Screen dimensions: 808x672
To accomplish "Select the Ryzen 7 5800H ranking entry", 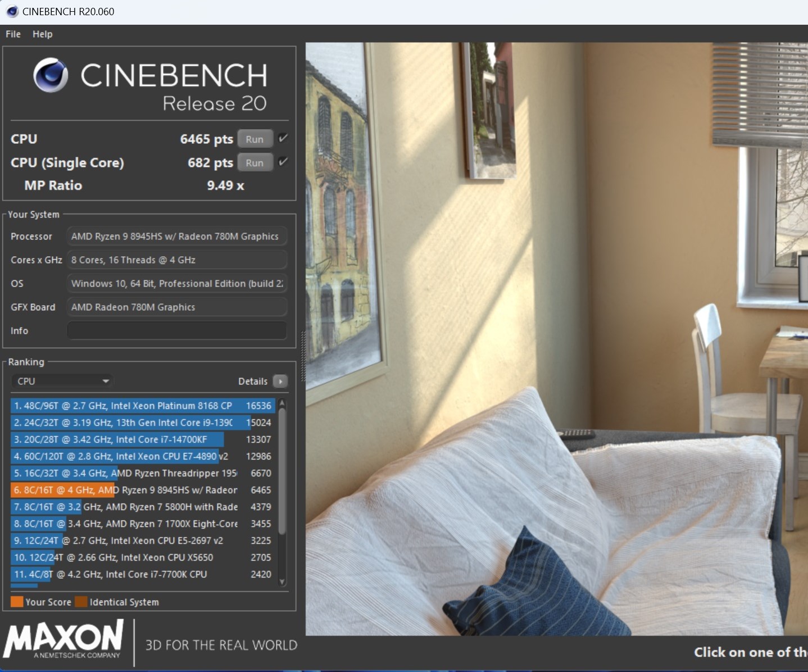I will click(x=143, y=507).
